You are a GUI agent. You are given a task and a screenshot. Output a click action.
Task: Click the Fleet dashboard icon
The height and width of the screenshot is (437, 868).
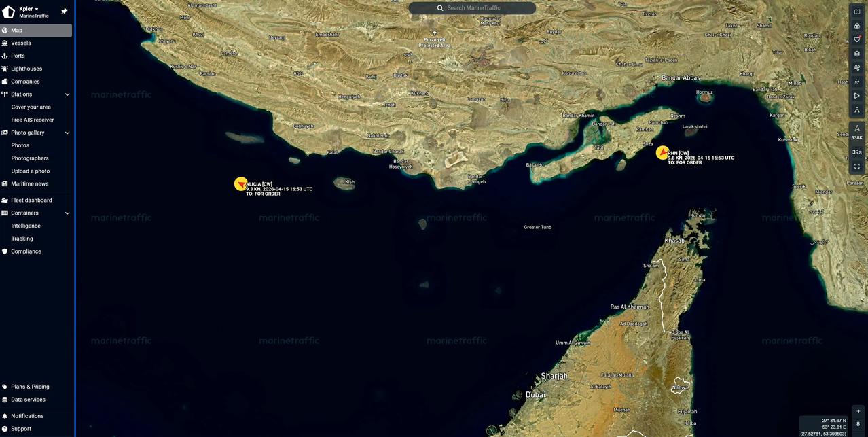pyautogui.click(x=5, y=200)
